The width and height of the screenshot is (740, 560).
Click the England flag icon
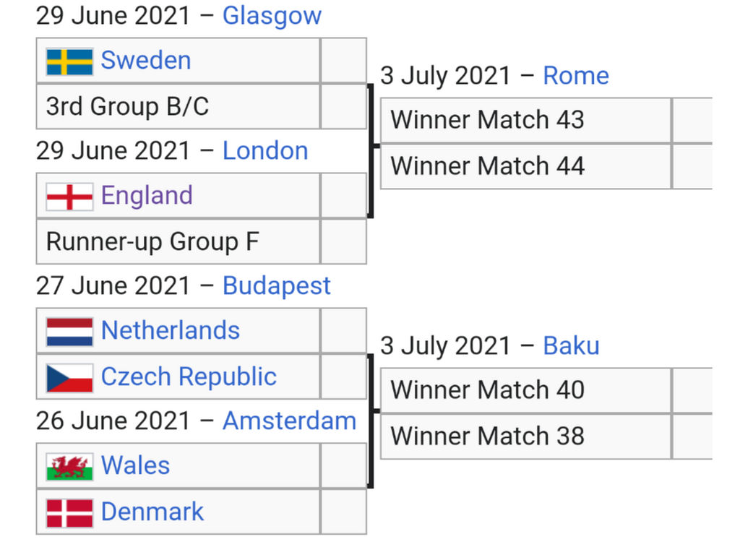click(69, 197)
